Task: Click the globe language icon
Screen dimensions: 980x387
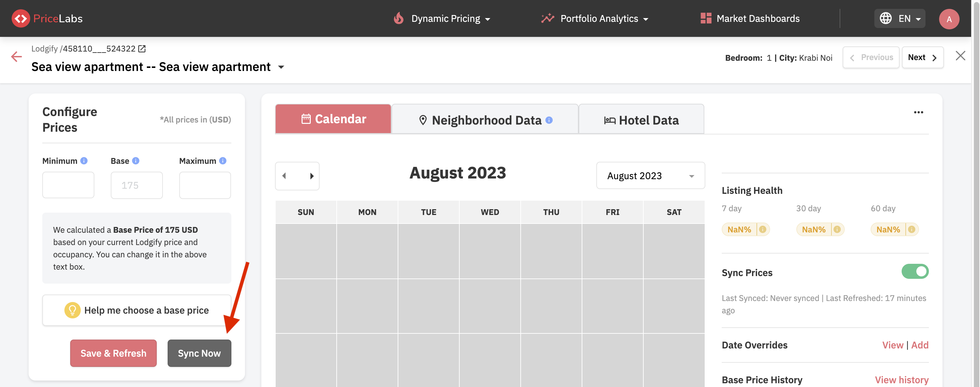Action: click(886, 18)
